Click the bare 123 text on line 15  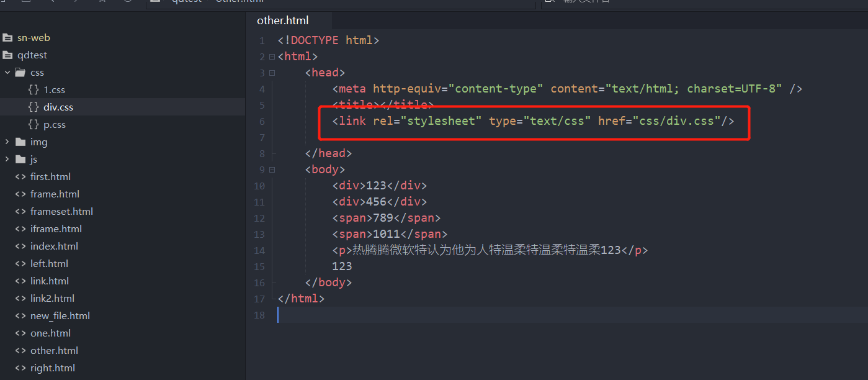342,266
